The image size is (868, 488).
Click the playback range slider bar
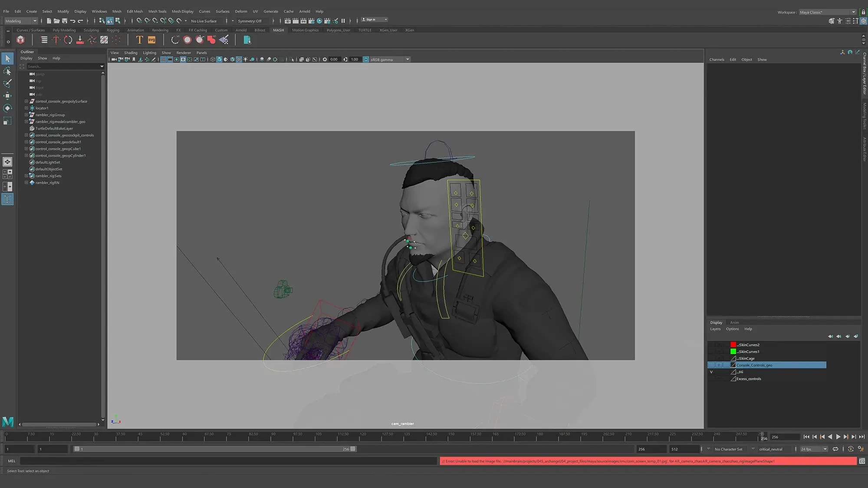tap(215, 449)
